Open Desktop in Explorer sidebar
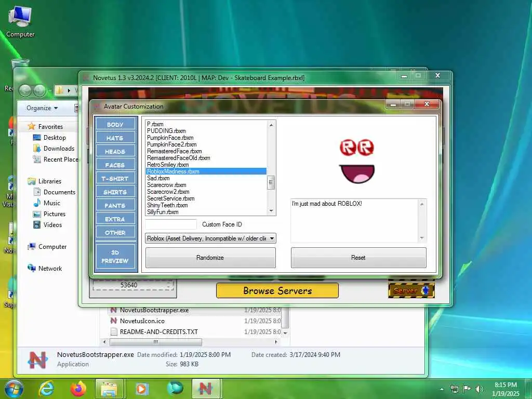This screenshot has height=399, width=532. tap(49, 137)
